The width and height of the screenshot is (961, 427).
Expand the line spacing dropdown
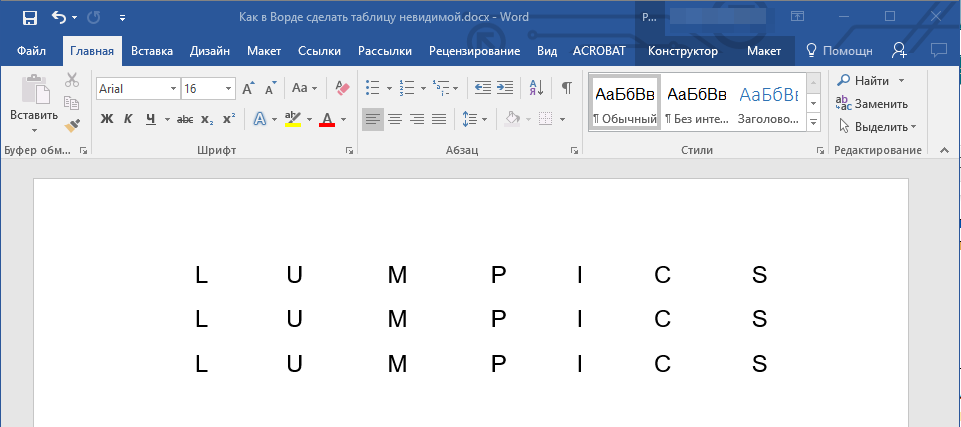485,119
